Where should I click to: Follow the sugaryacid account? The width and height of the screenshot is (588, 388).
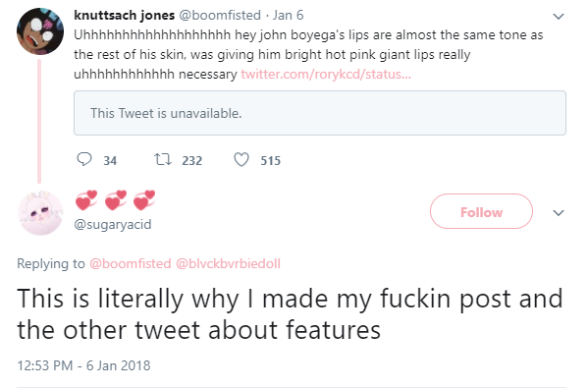pos(481,211)
